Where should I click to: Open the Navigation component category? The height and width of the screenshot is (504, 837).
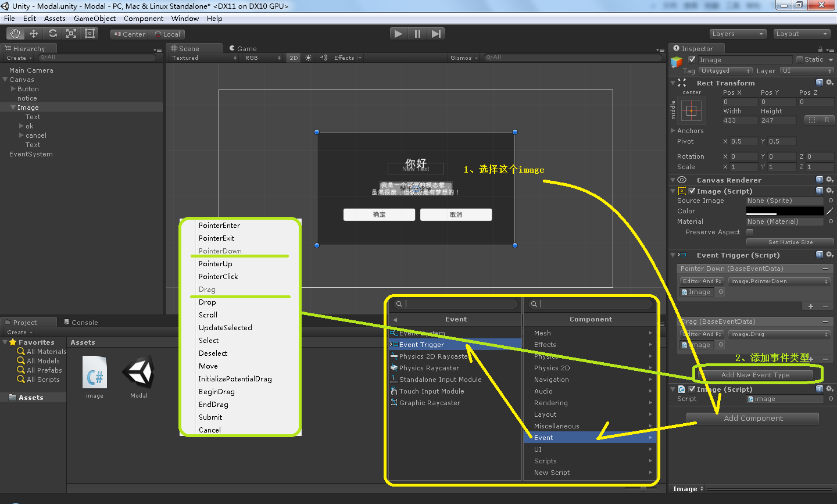[x=590, y=380]
